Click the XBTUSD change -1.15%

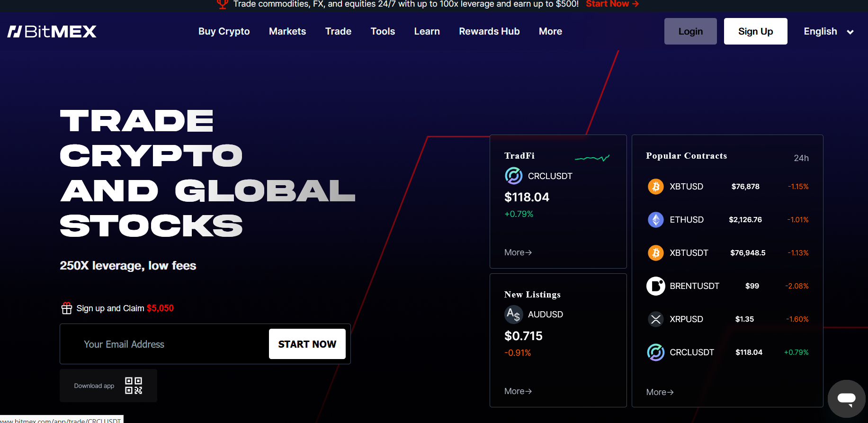click(x=798, y=187)
